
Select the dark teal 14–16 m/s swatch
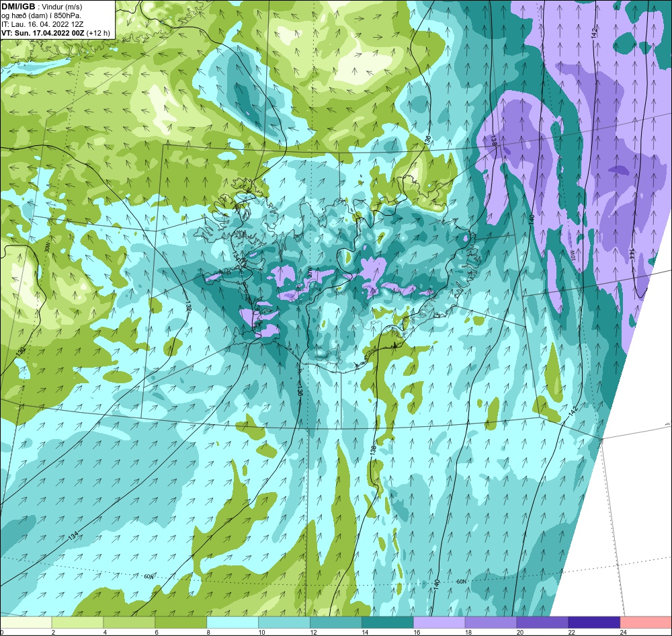pos(388,623)
